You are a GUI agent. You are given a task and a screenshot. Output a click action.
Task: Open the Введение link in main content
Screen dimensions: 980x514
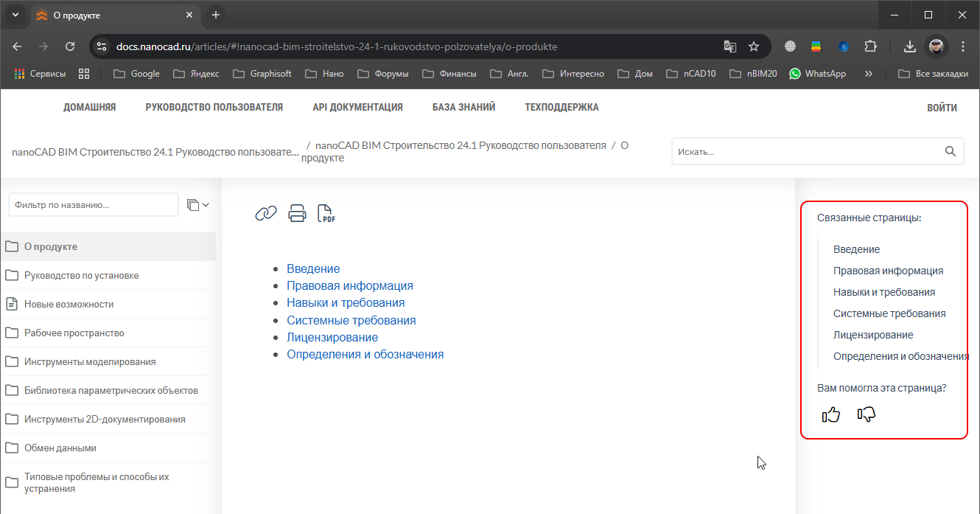pyautogui.click(x=313, y=268)
